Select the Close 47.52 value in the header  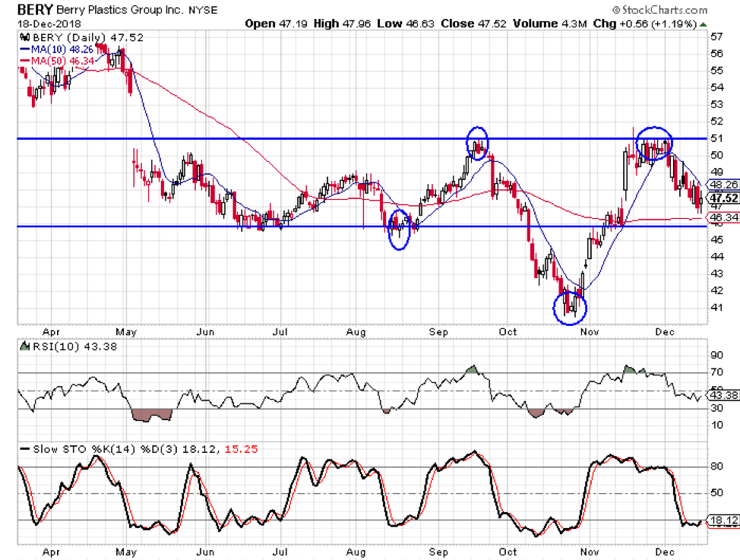pos(473,24)
